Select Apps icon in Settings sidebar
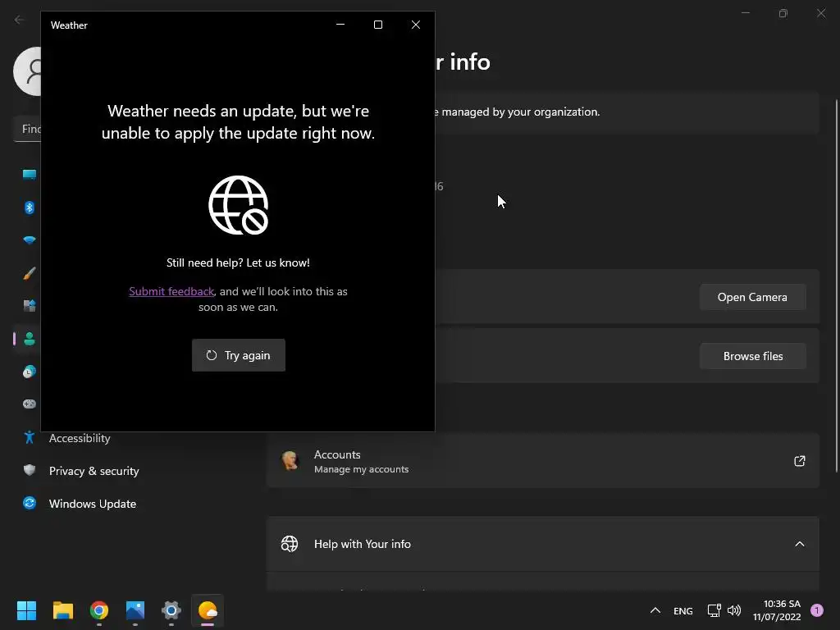 click(x=30, y=306)
